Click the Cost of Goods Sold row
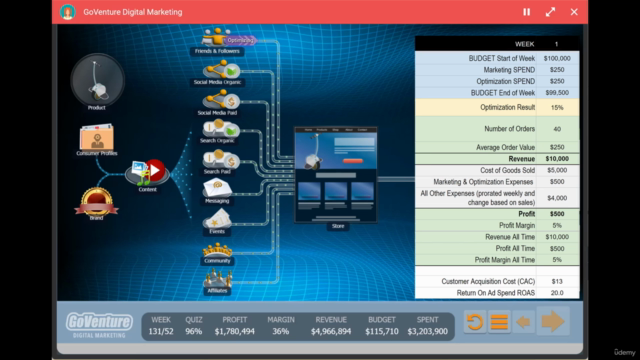The width and height of the screenshot is (640, 360). (497, 170)
